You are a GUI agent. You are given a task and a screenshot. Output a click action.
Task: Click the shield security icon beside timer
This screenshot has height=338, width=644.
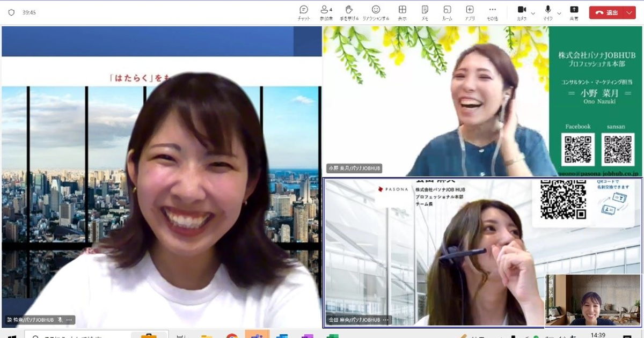(11, 12)
